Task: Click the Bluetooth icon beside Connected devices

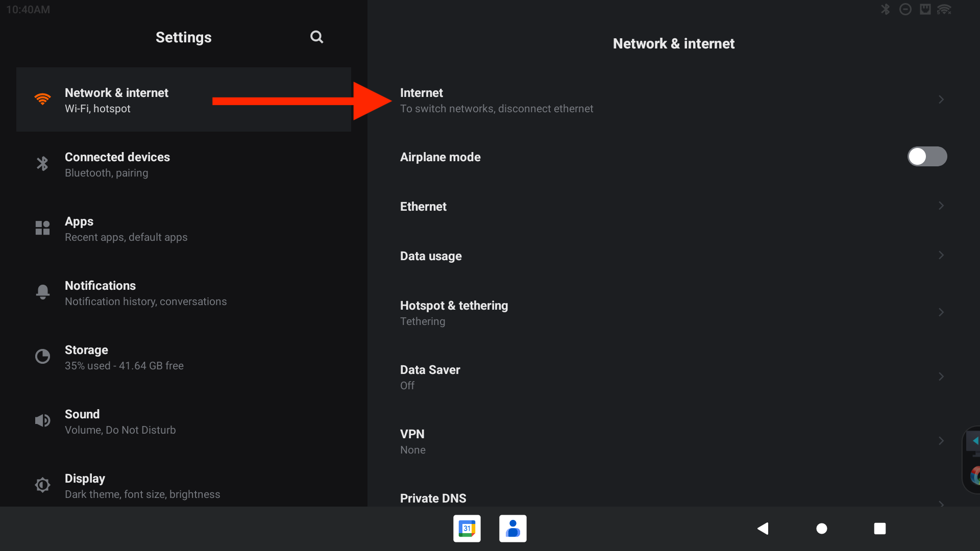Action: point(42,164)
